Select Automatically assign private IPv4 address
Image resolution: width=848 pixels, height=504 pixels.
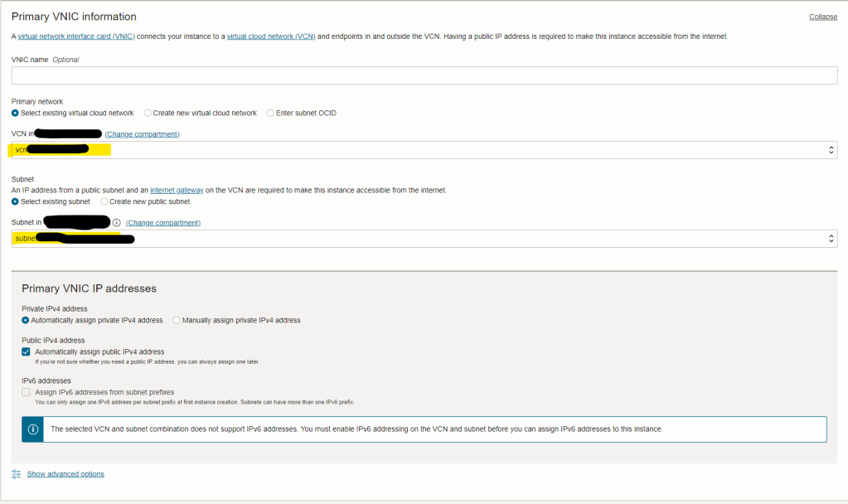pyautogui.click(x=26, y=320)
